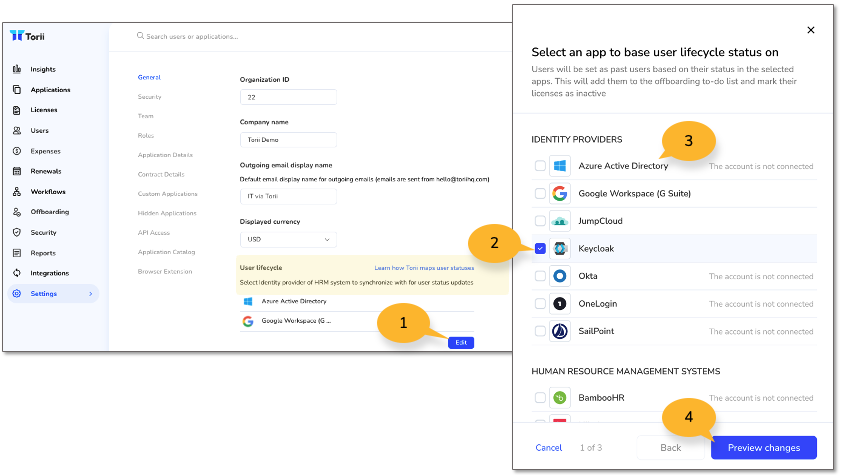Viewport: 841px width, 475px height.
Task: Click the Reports sidebar icon
Action: click(17, 253)
